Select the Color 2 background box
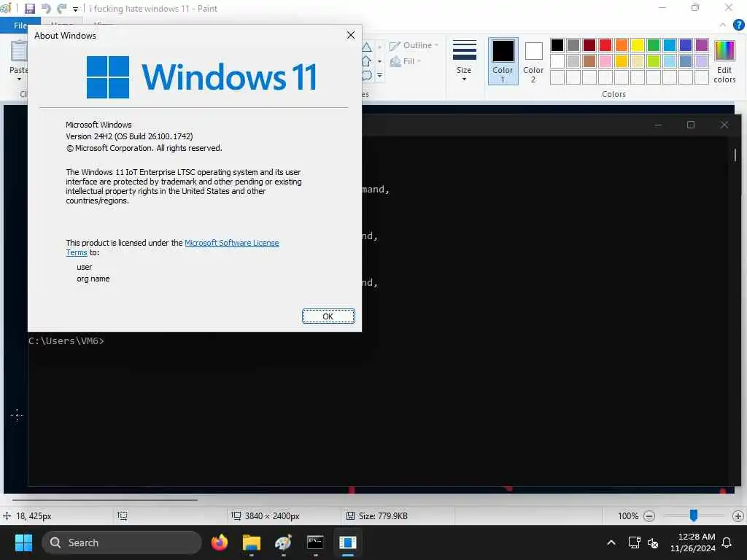Screen dimensions: 747x560 point(533,61)
